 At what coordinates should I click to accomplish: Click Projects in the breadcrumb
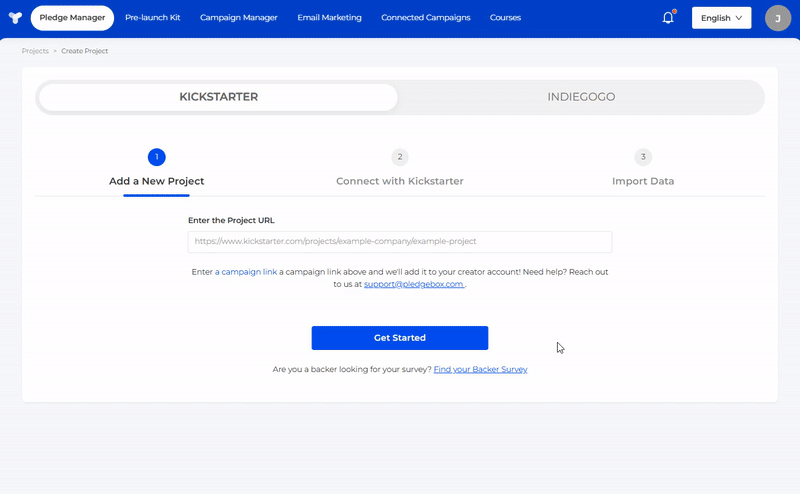(x=35, y=51)
